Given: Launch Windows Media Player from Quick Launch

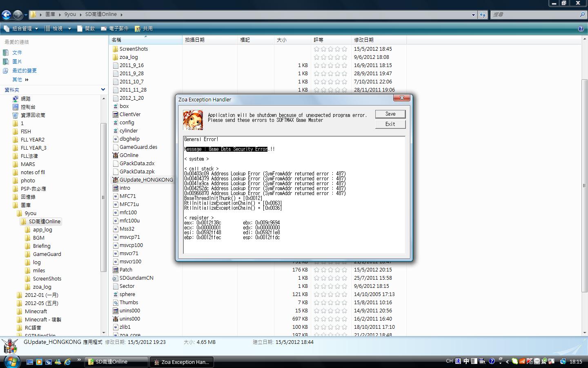Looking at the screenshot, I should point(39,362).
